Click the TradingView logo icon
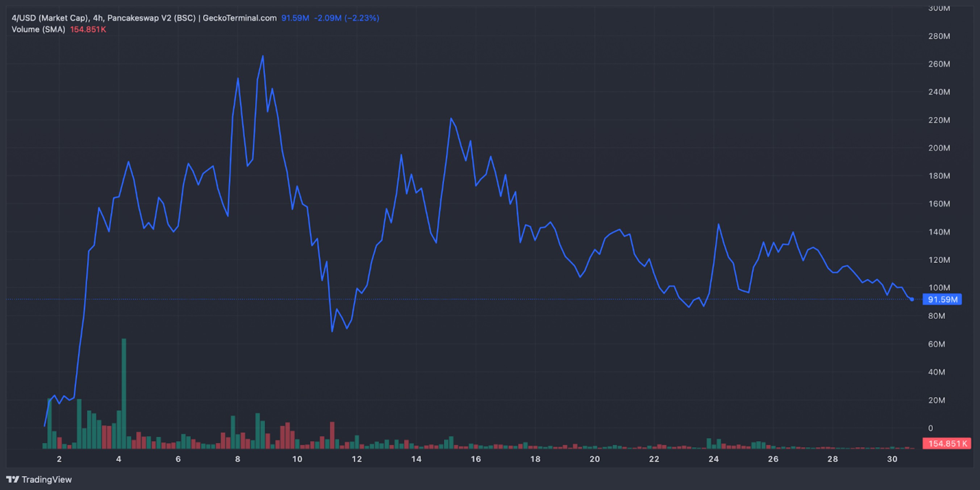Viewport: 980px width, 490px height. point(13,479)
